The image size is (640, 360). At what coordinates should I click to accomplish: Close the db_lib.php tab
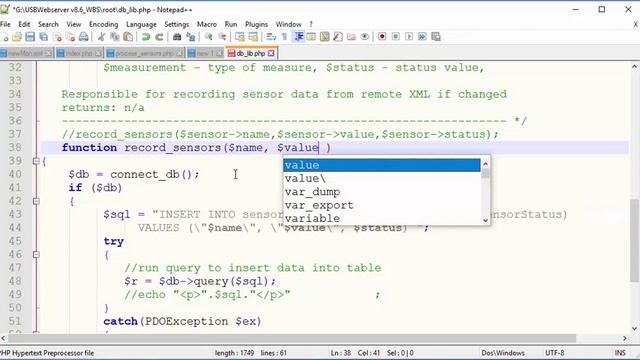pyautogui.click(x=271, y=53)
